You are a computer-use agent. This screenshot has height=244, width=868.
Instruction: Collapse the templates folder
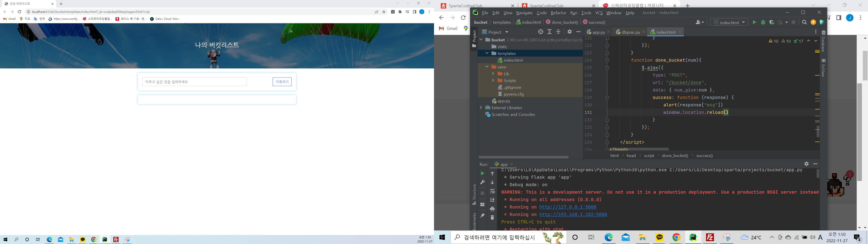pyautogui.click(x=487, y=53)
